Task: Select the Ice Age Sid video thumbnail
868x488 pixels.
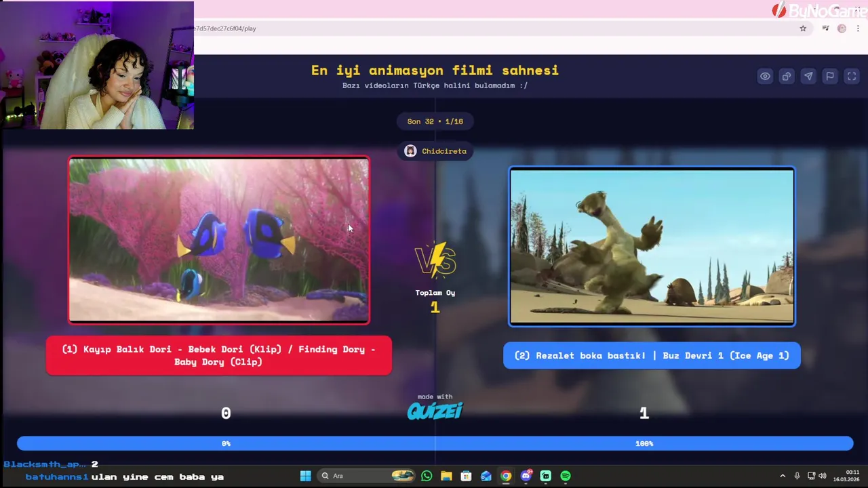Action: (652, 247)
